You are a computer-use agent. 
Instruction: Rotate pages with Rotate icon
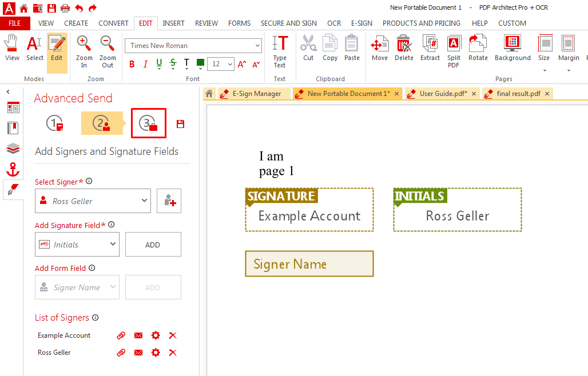[478, 47]
